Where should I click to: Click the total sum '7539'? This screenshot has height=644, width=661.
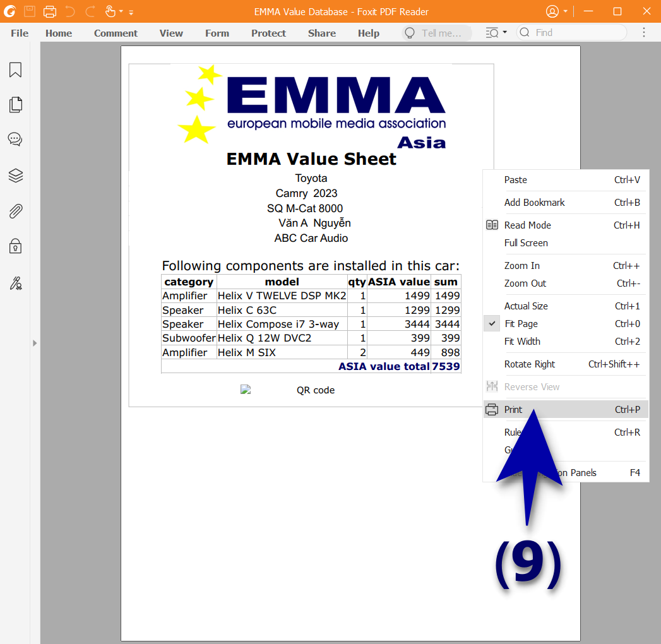446,366
